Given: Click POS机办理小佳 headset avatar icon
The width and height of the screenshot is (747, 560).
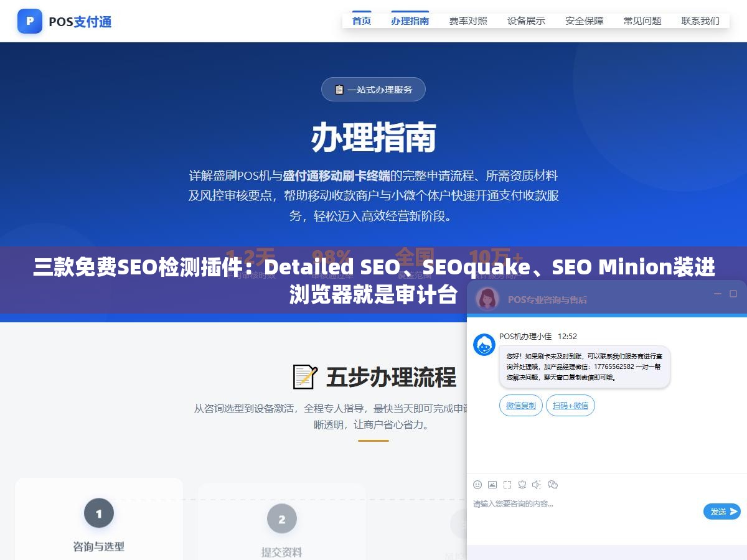Looking at the screenshot, I should pyautogui.click(x=484, y=345).
